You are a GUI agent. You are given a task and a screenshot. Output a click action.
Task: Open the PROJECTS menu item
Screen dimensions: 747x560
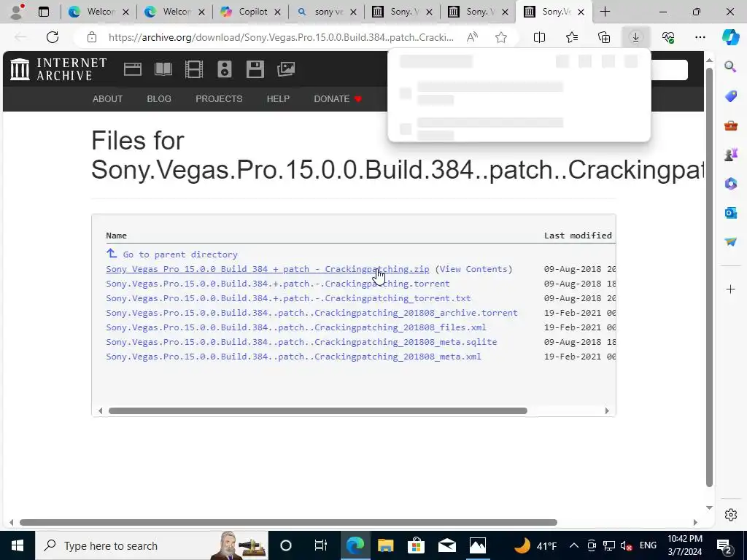click(x=219, y=99)
